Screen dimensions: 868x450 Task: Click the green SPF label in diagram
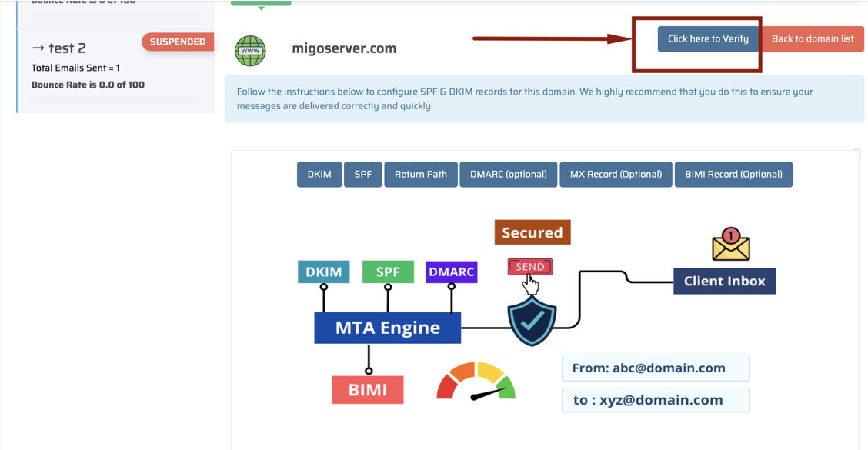click(388, 272)
